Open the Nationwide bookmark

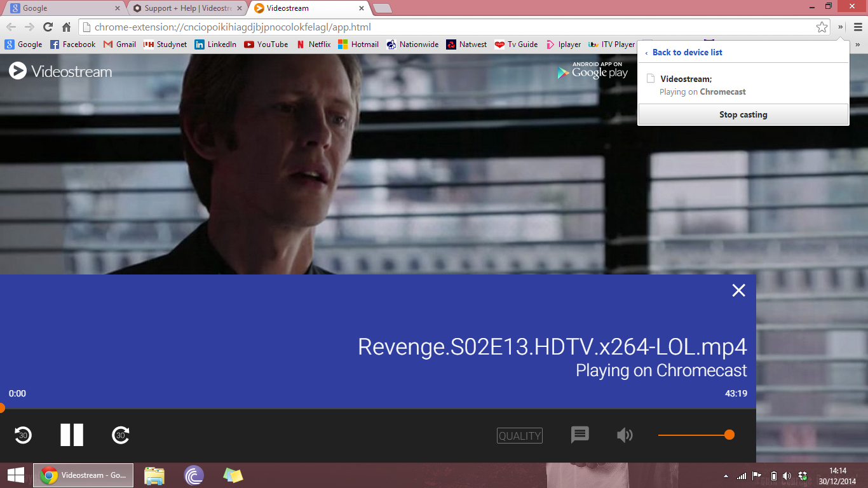coord(412,44)
